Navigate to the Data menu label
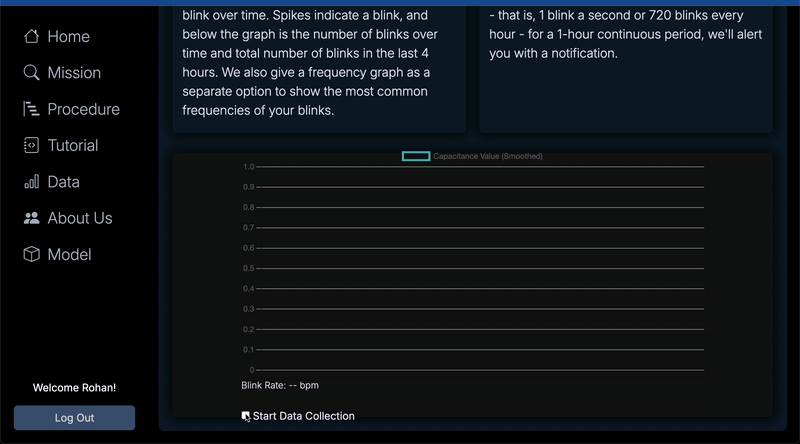The width and height of the screenshot is (800, 444). click(x=63, y=182)
